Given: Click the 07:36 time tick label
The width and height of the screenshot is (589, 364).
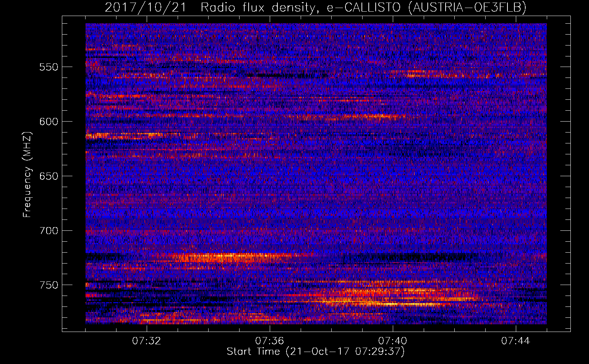Looking at the screenshot, I should tap(270, 341).
